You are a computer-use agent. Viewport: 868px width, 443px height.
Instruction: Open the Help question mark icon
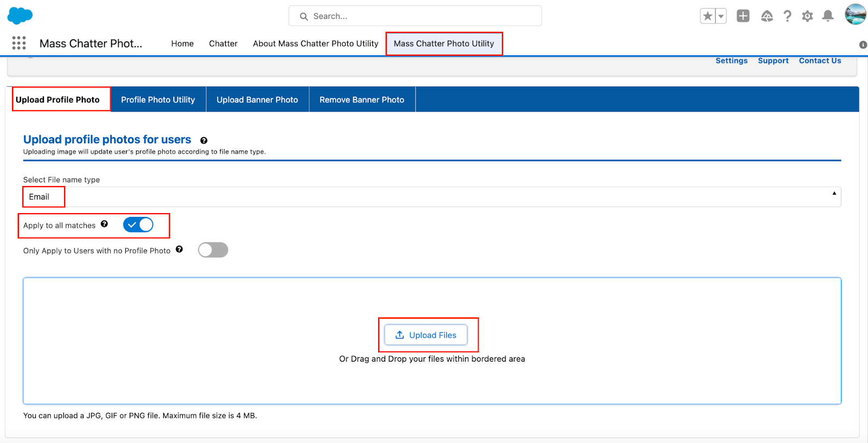pos(787,16)
